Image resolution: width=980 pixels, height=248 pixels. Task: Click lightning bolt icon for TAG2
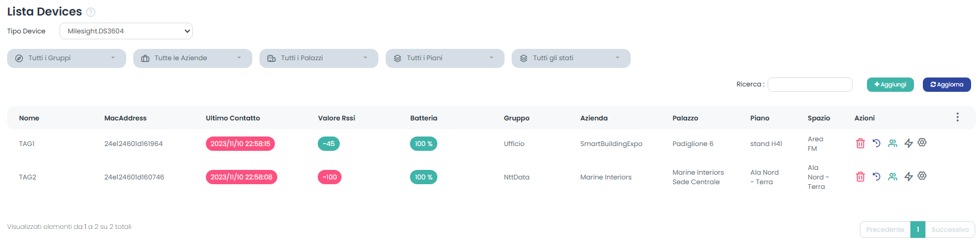click(x=909, y=176)
